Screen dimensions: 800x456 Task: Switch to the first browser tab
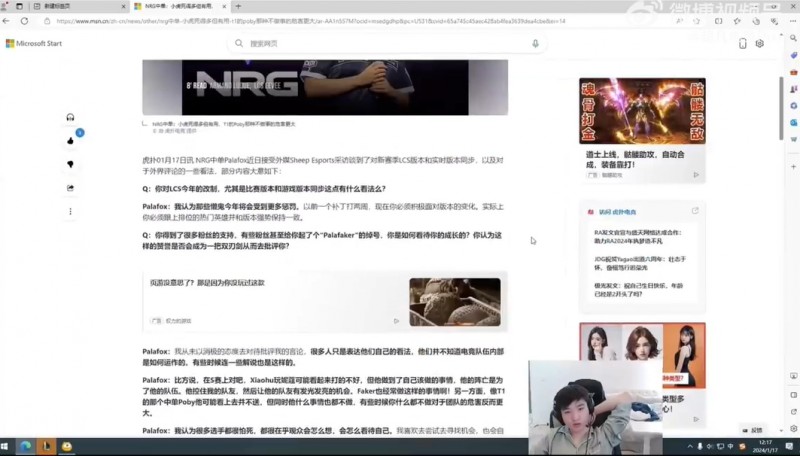pos(79,7)
